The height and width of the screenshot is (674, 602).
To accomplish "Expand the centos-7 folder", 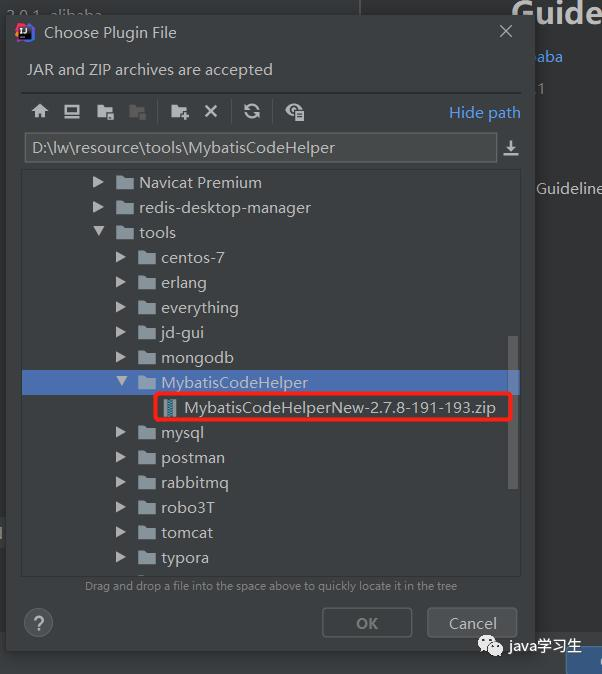I will tap(121, 257).
